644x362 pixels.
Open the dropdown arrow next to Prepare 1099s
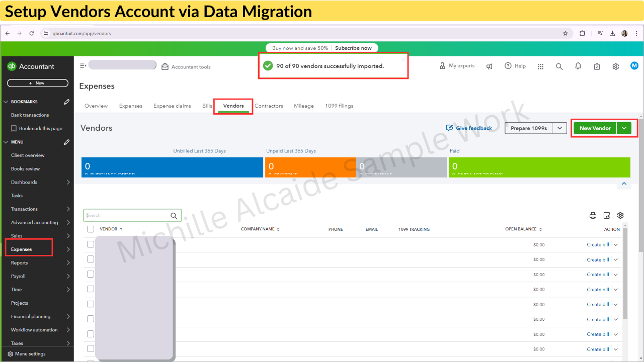[x=560, y=128]
